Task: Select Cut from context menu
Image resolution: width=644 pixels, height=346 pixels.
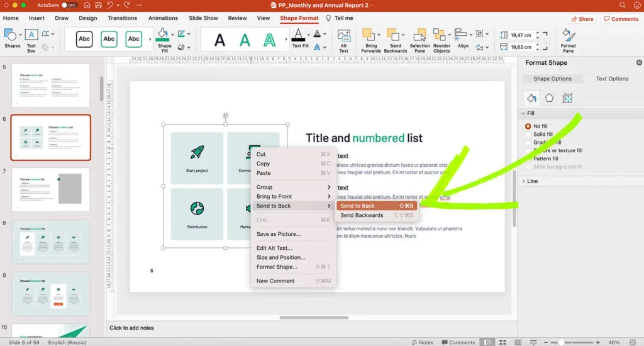Action: point(293,154)
